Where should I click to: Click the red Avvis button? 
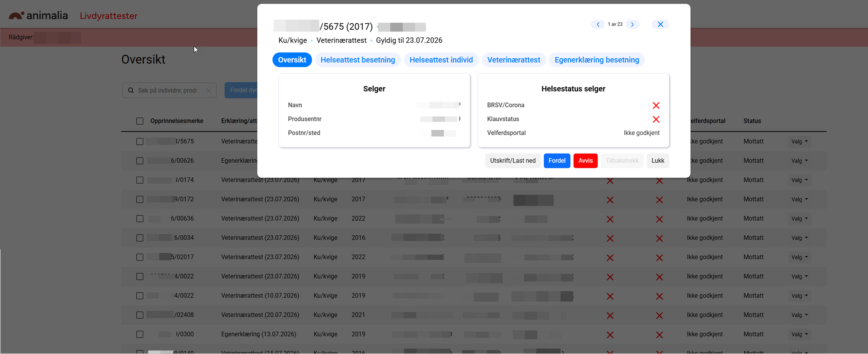(585, 161)
